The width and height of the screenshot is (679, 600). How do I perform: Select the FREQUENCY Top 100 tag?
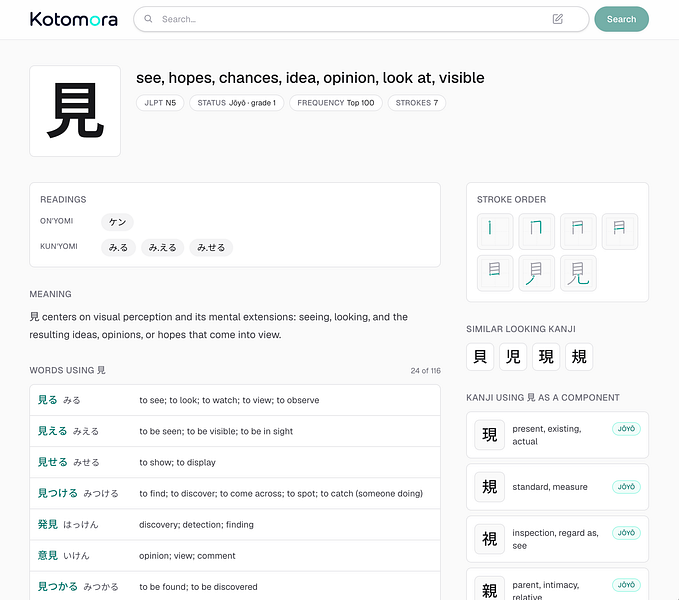336,103
